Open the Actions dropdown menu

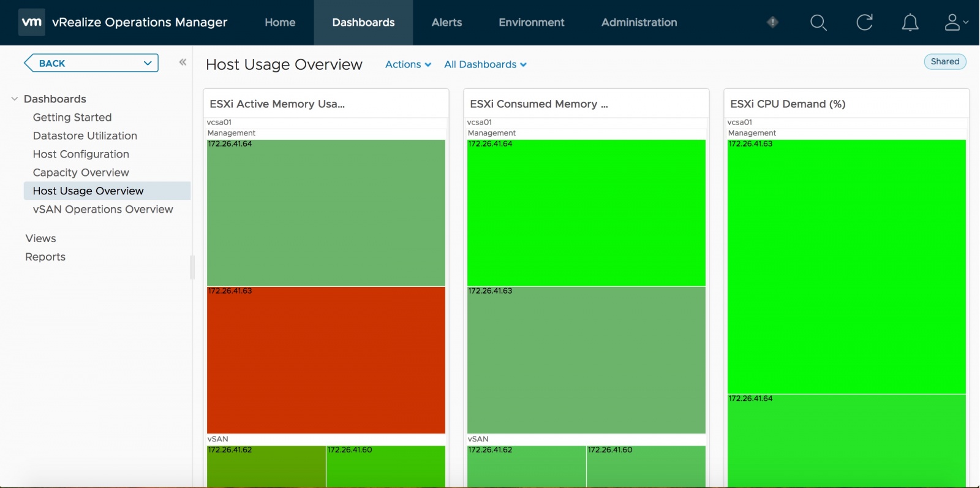point(408,64)
